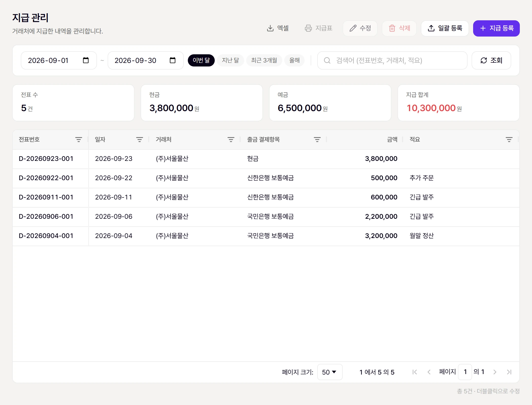This screenshot has width=532, height=405.
Task: Expand the page size 50 dropdown
Action: pos(330,372)
